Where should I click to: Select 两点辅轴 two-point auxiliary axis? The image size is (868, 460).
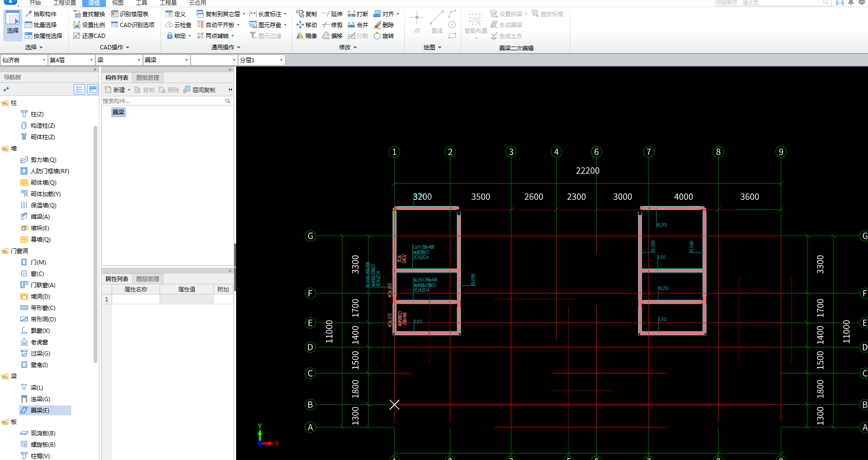click(x=216, y=36)
